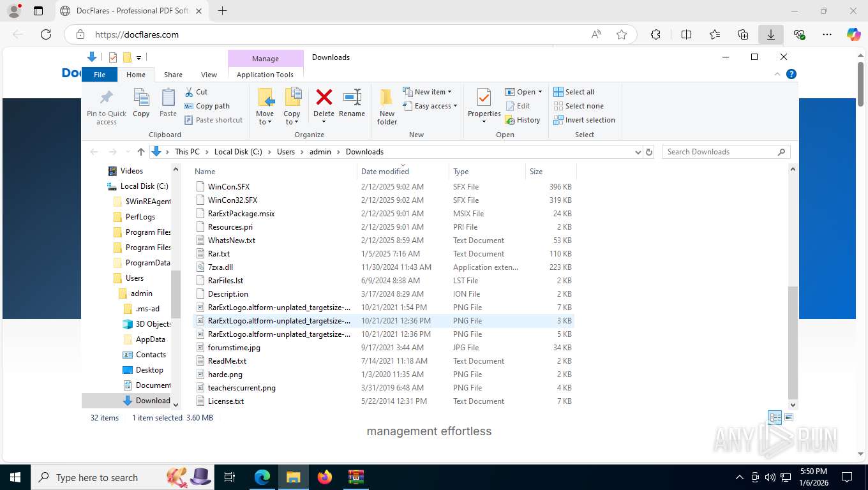
Task: Click the Copy icon in Clipboard group
Action: 141,103
